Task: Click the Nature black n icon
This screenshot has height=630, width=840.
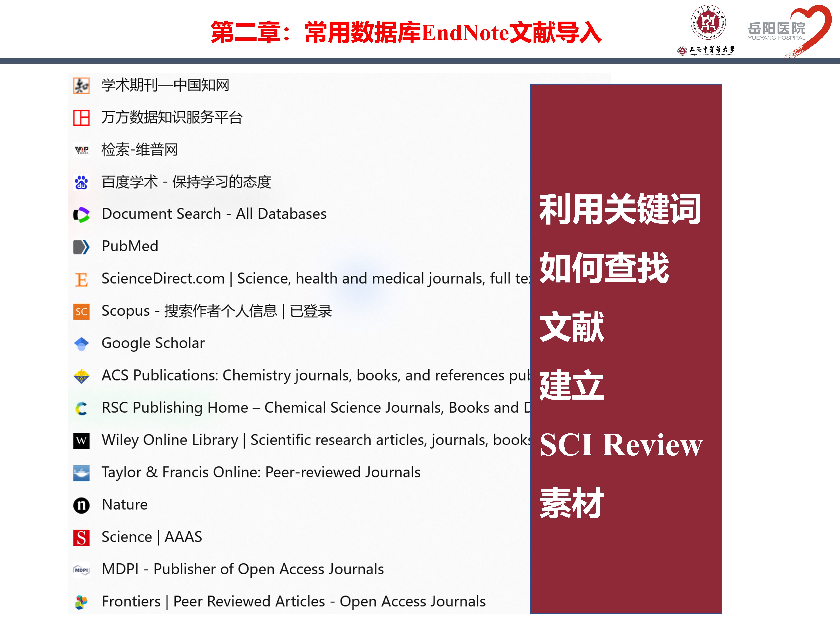Action: 81,505
